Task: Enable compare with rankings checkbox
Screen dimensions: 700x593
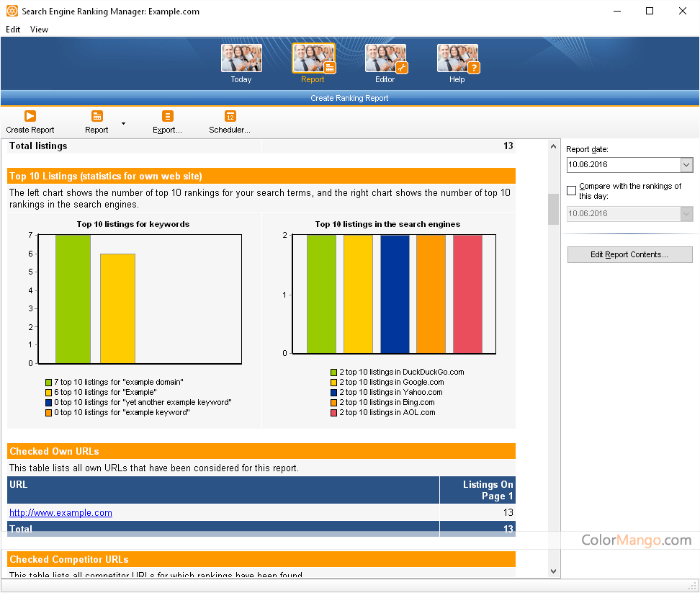Action: [x=572, y=191]
